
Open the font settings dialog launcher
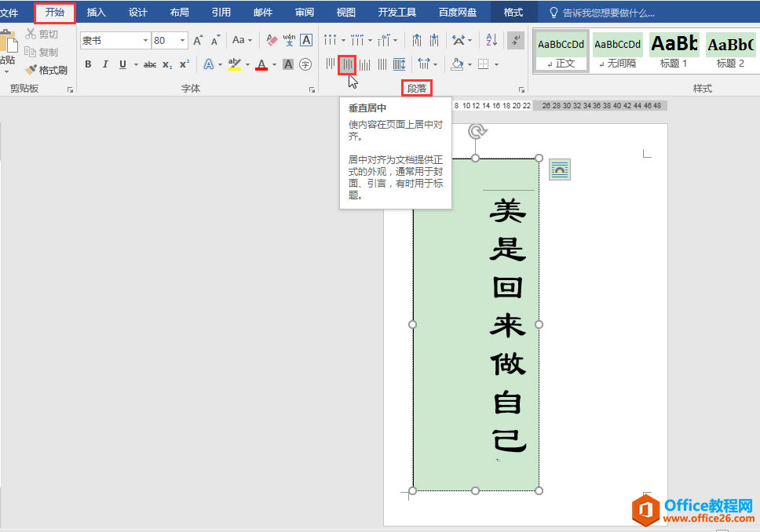[x=312, y=89]
